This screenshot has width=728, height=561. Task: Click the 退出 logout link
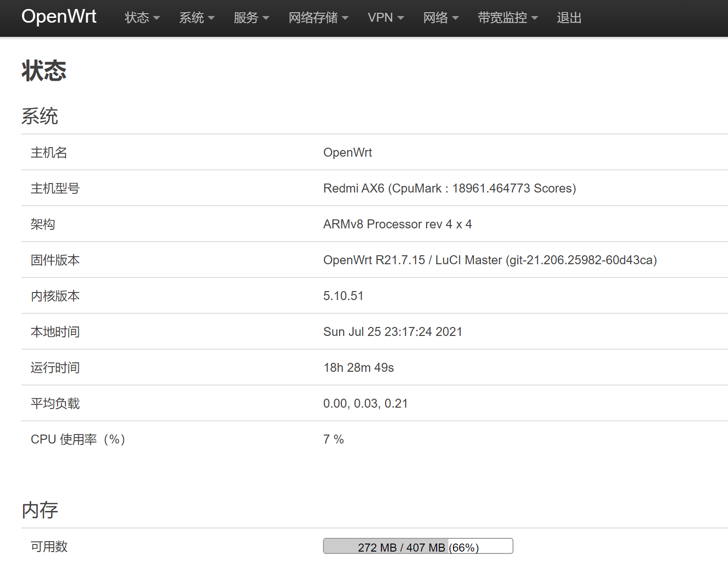[569, 17]
